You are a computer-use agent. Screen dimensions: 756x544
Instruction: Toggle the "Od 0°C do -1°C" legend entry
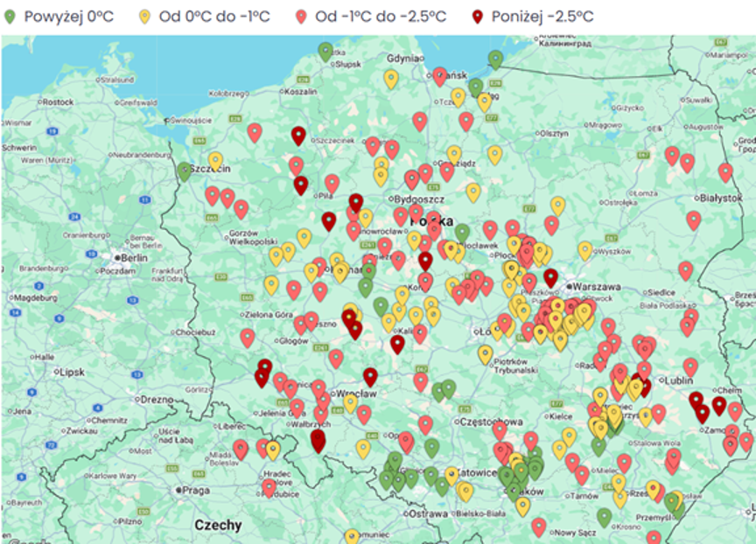pyautogui.click(x=206, y=16)
